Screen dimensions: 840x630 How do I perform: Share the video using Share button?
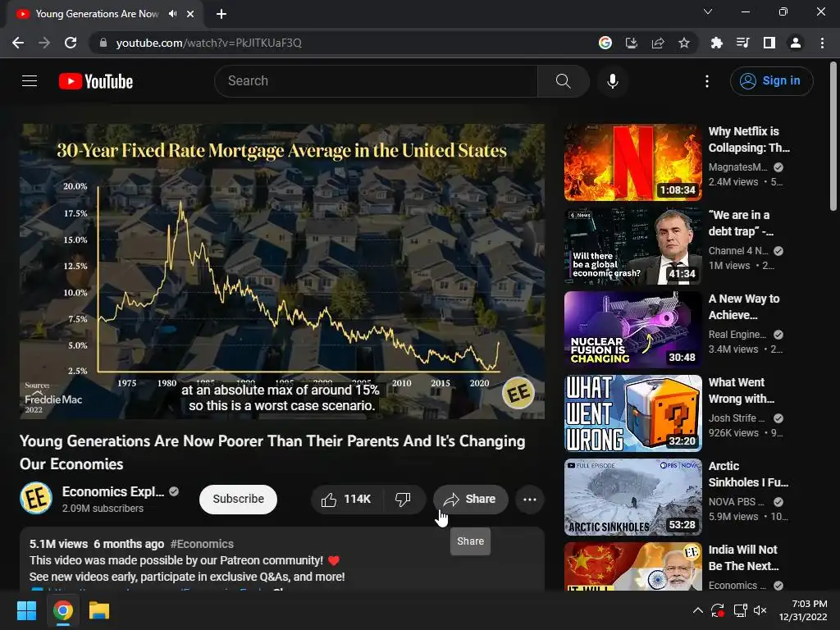pos(470,500)
